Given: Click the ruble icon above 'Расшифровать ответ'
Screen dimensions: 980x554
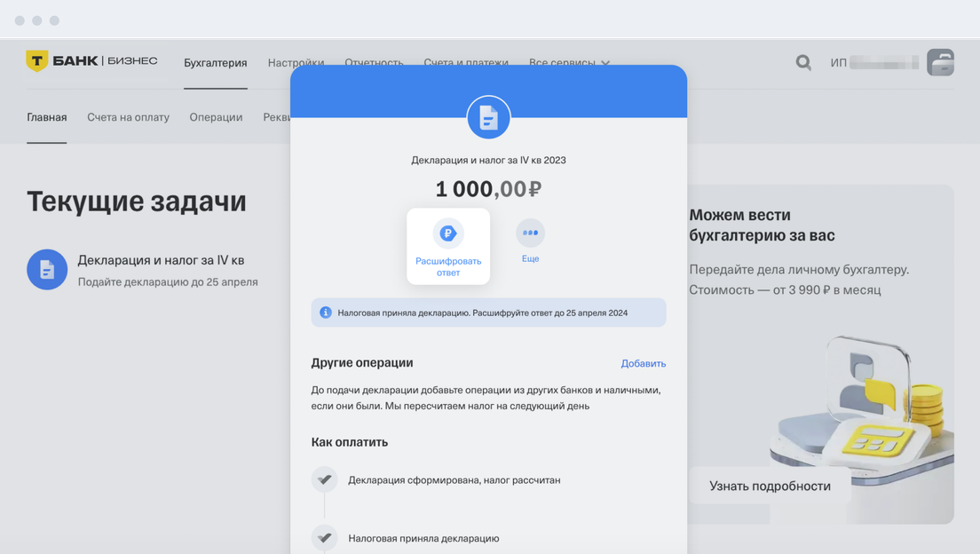Looking at the screenshot, I should [x=448, y=233].
